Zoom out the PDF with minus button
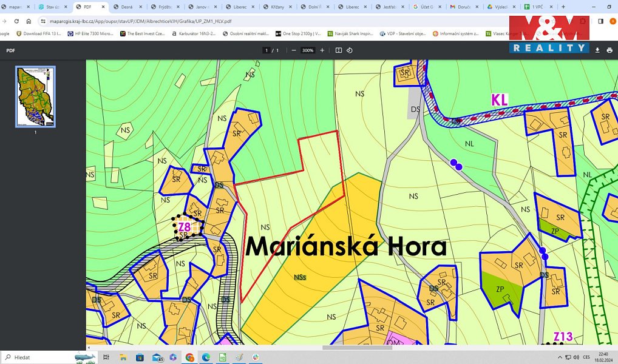The width and height of the screenshot is (618, 364). 294,50
